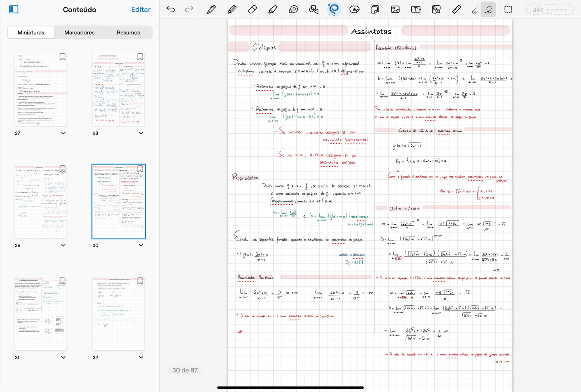Expand the page 31 options chevron

[x=64, y=357]
